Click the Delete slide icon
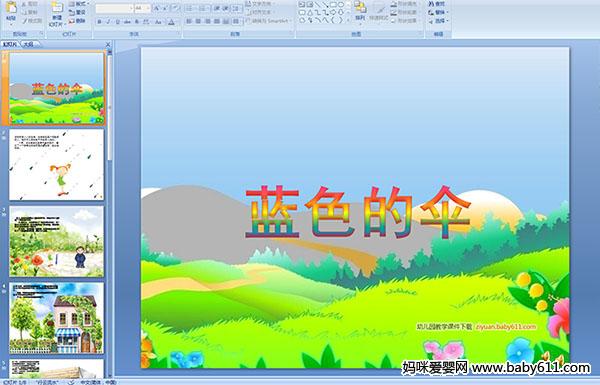This screenshot has height=385, width=600. point(78,21)
